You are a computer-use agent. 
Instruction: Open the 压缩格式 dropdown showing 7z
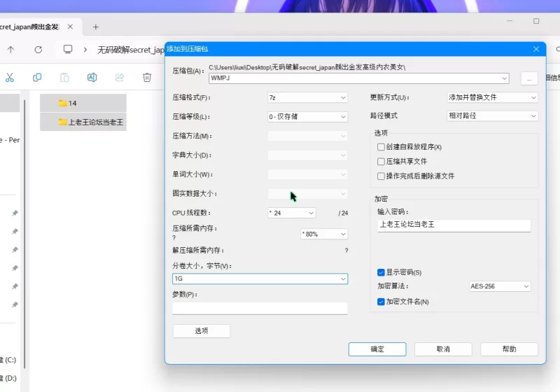point(307,97)
